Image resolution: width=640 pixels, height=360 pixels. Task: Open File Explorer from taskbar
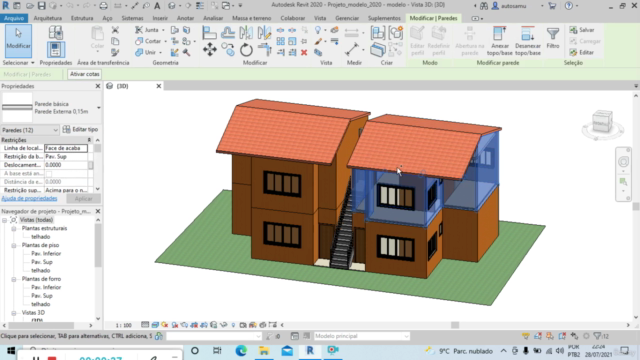point(264,351)
